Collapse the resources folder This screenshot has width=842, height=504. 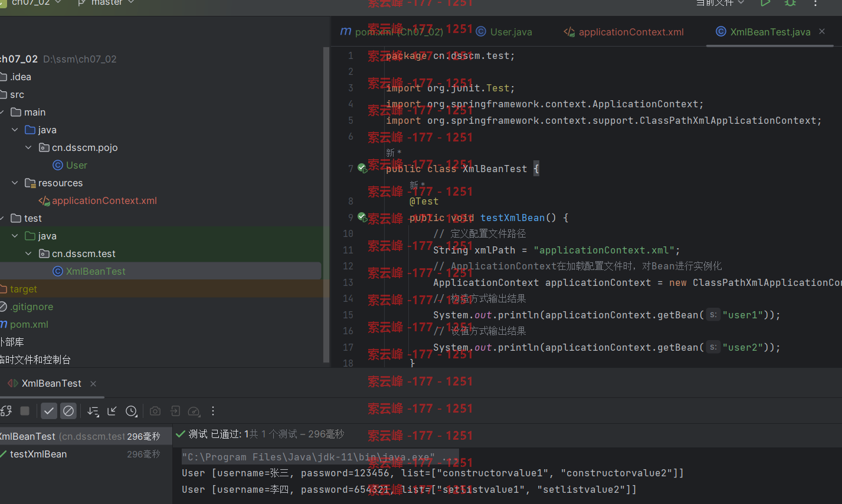15,183
